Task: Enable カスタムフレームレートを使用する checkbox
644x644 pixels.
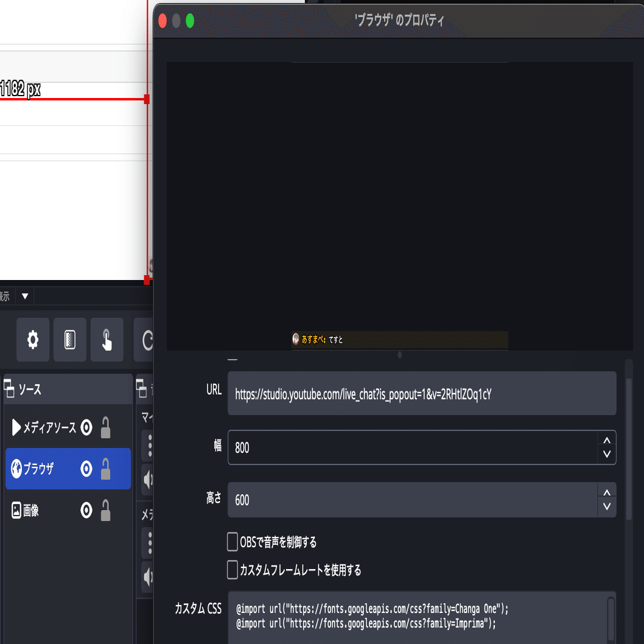Action: click(x=233, y=570)
